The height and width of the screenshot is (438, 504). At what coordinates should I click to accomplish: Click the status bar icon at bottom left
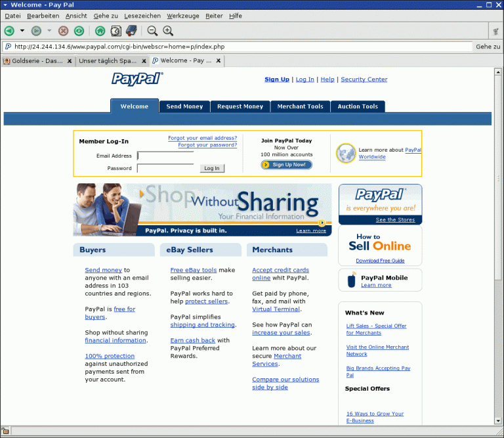5,430
